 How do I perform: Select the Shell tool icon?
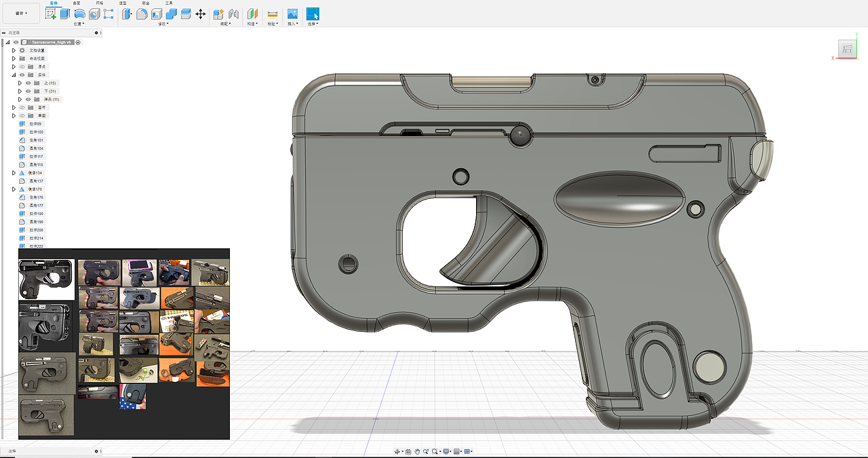pos(157,14)
